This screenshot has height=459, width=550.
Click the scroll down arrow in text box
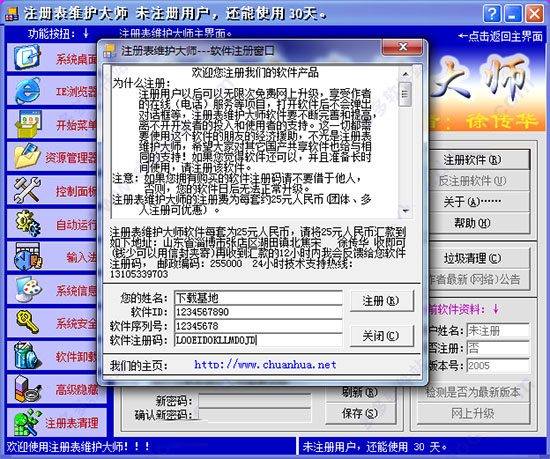(405, 210)
